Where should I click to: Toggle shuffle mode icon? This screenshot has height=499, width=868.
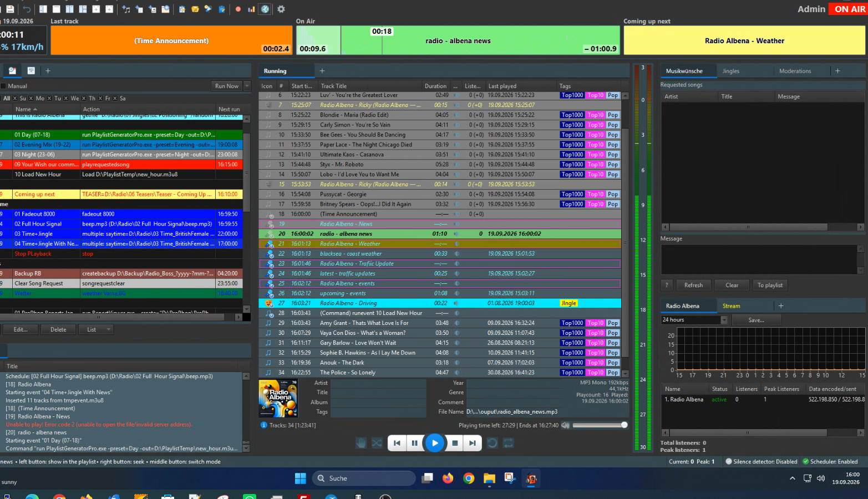click(x=377, y=443)
